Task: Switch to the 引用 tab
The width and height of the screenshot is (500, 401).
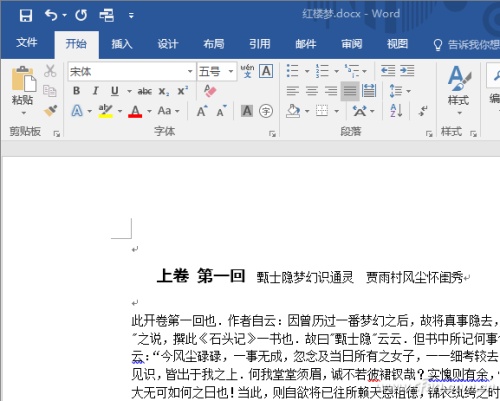Action: (260, 43)
